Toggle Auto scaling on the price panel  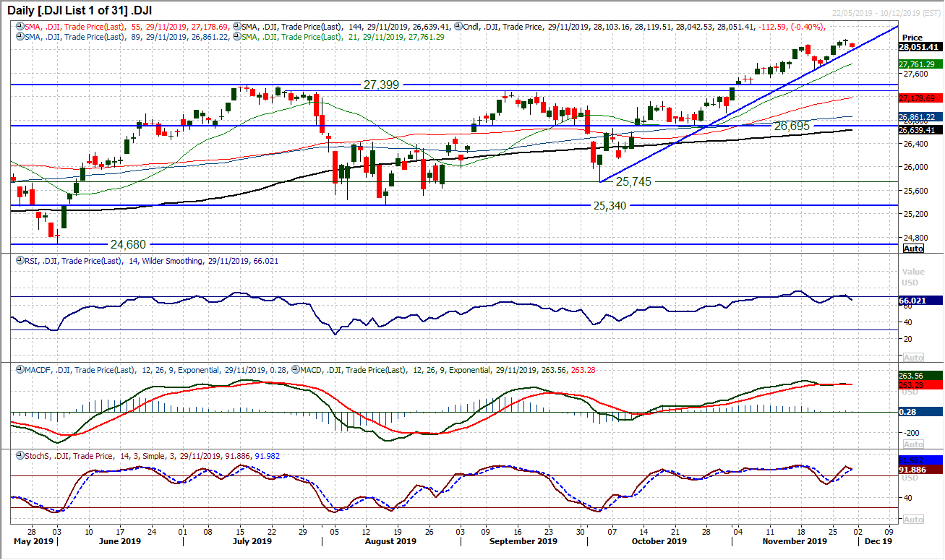click(914, 247)
